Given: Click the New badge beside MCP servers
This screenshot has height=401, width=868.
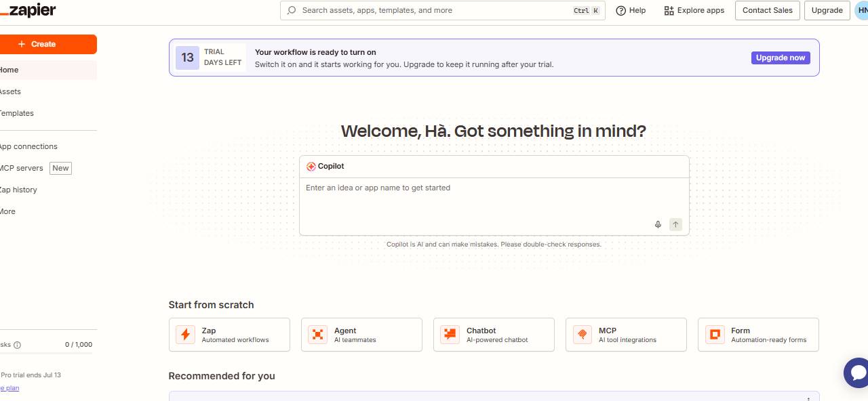Looking at the screenshot, I should [x=60, y=168].
